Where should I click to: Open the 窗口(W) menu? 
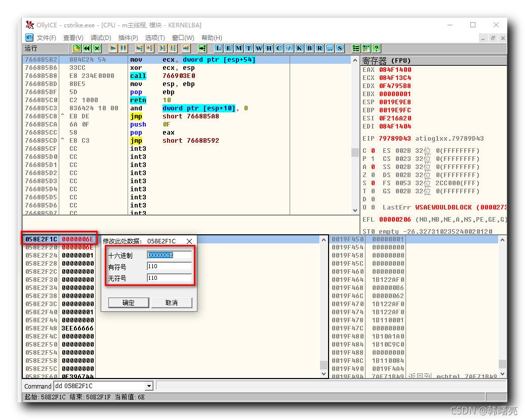(x=183, y=38)
